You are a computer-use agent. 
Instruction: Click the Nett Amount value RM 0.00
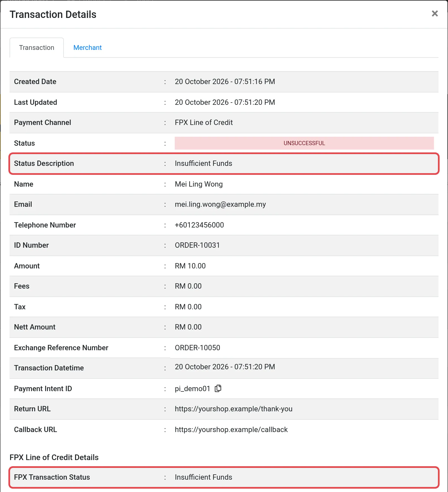(188, 327)
